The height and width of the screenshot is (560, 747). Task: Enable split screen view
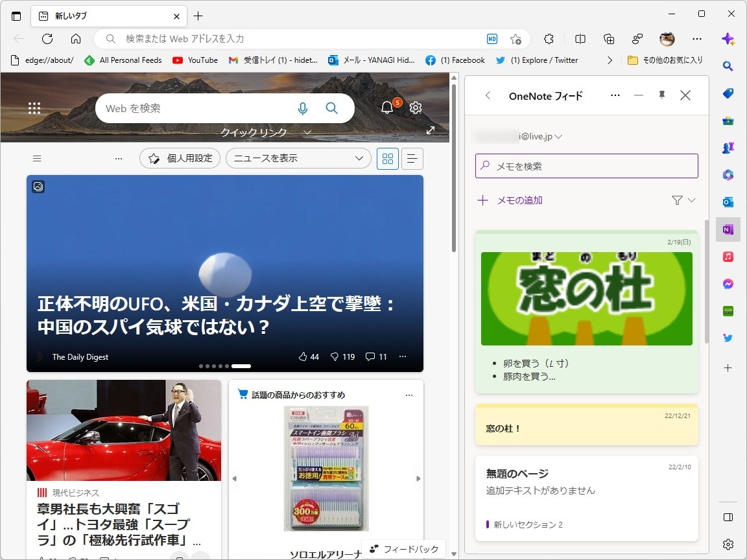pyautogui.click(x=580, y=39)
